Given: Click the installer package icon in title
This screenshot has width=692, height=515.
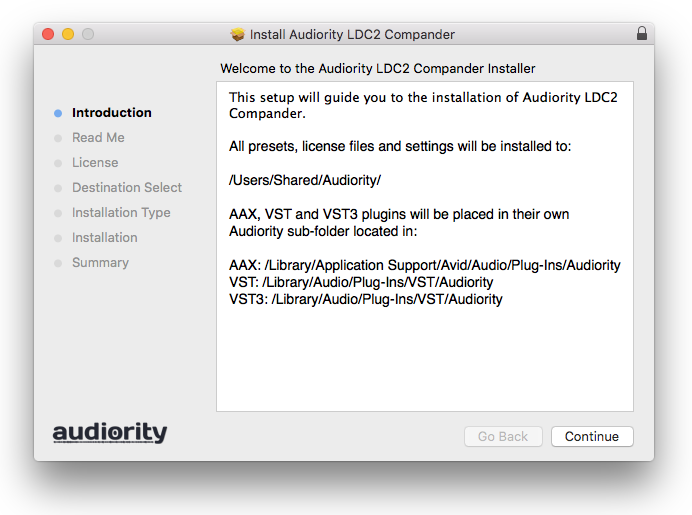Looking at the screenshot, I should [x=237, y=34].
